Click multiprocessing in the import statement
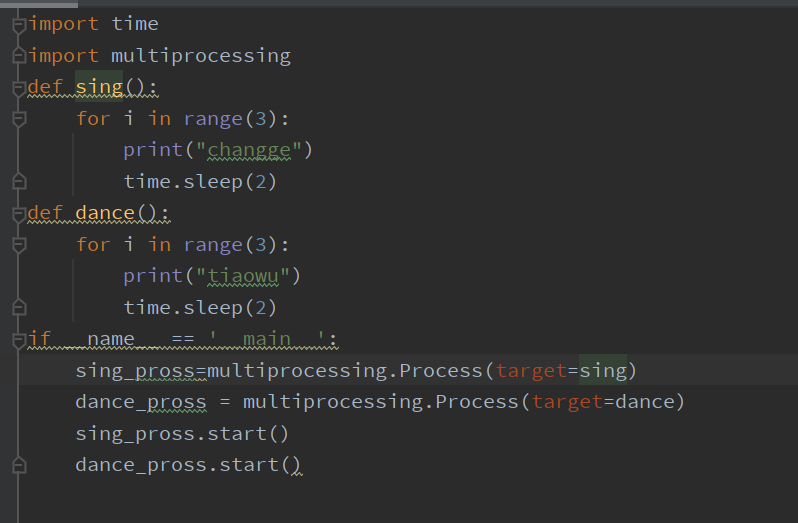Image resolution: width=798 pixels, height=523 pixels. [x=200, y=55]
